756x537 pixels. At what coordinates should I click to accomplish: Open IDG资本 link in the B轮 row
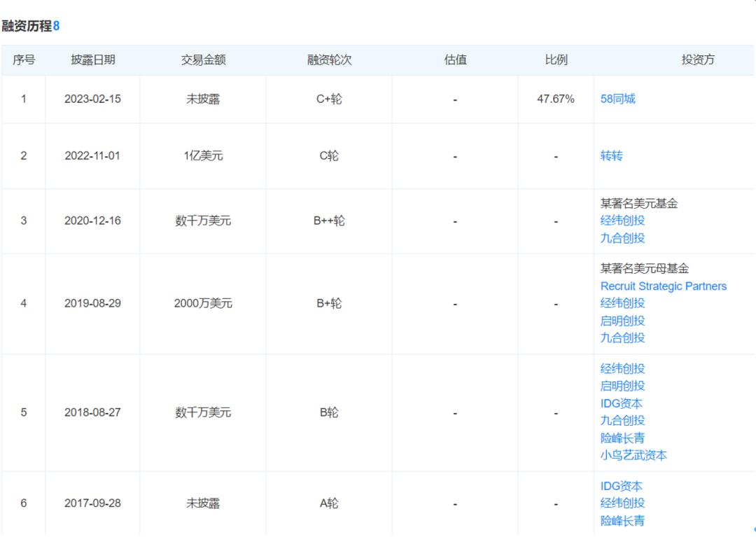tap(621, 403)
